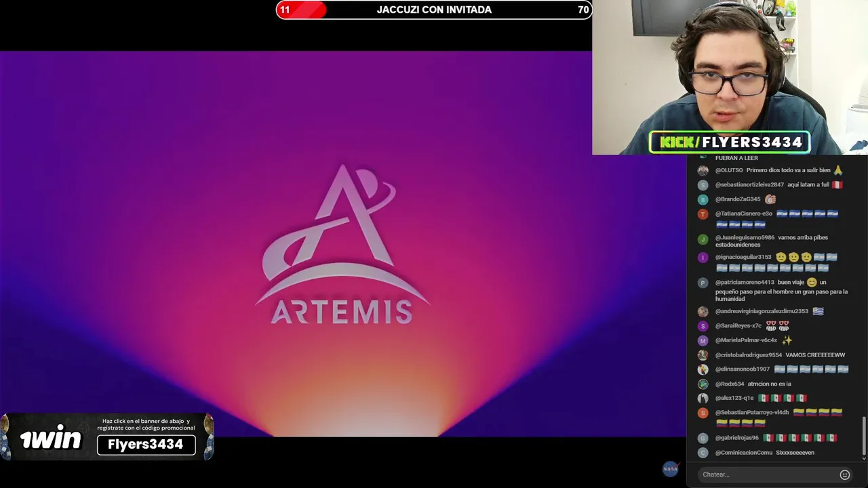The image size is (868, 488).
Task: Click the praying hands emoji in OLUTSO's message
Action: click(x=838, y=170)
